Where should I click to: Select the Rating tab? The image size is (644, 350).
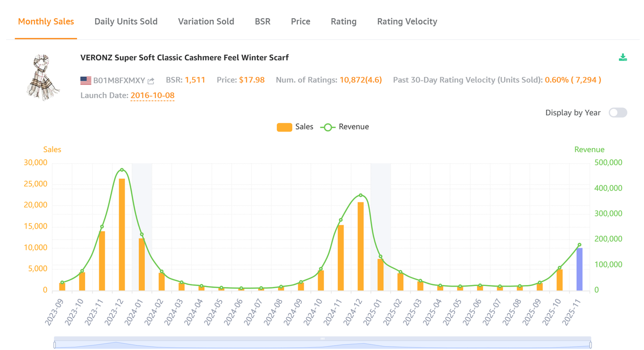pos(344,21)
